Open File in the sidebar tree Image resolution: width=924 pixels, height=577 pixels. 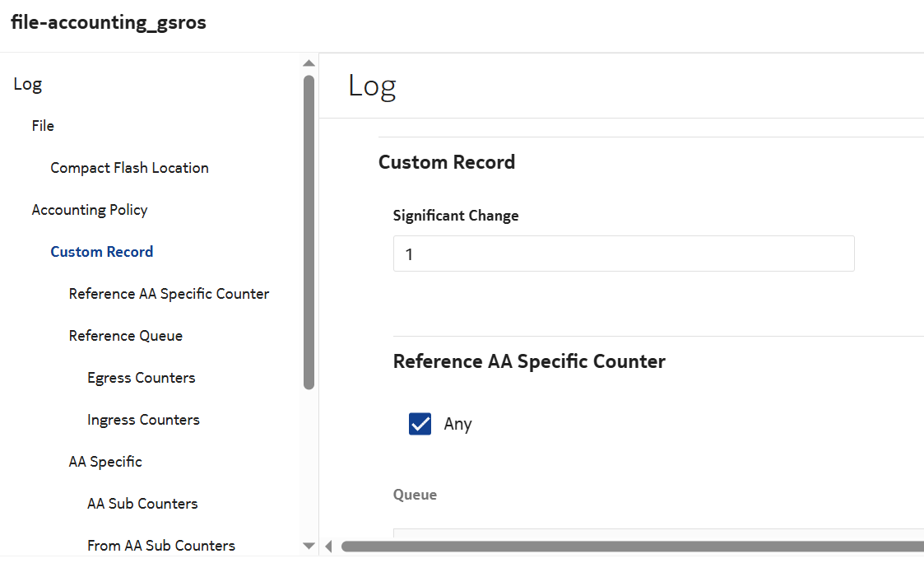pos(43,126)
